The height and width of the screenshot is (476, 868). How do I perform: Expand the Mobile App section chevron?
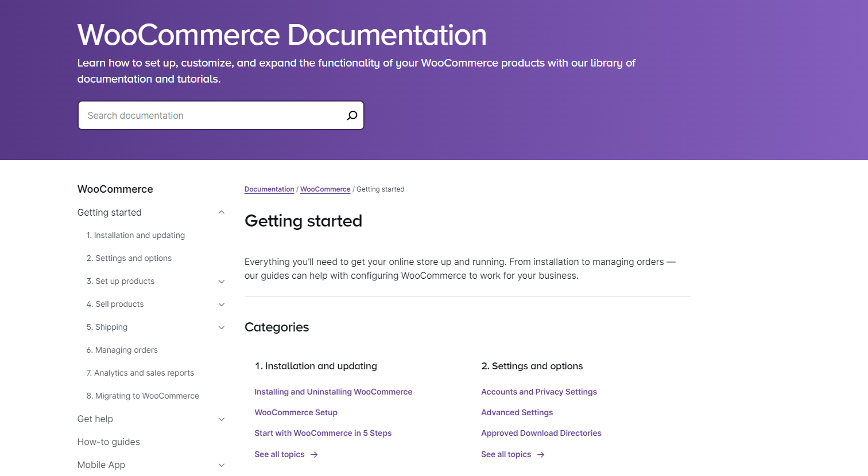(x=222, y=465)
